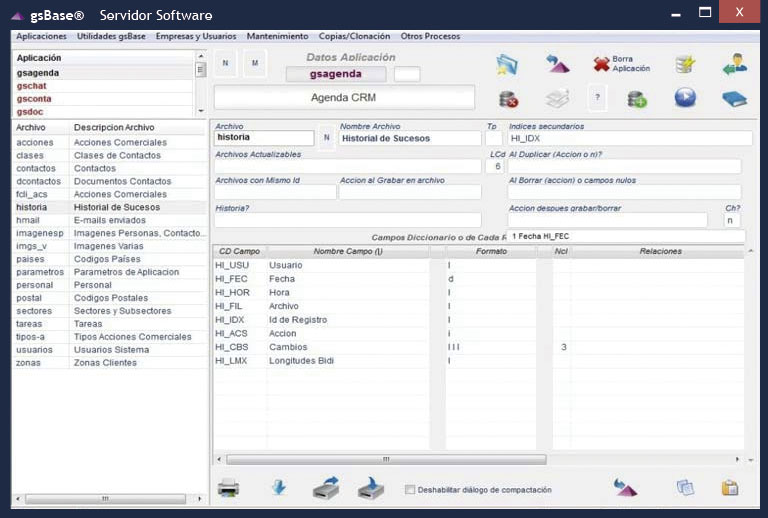Select the HI_LMX field row
The image size is (768, 518).
[x=479, y=361]
